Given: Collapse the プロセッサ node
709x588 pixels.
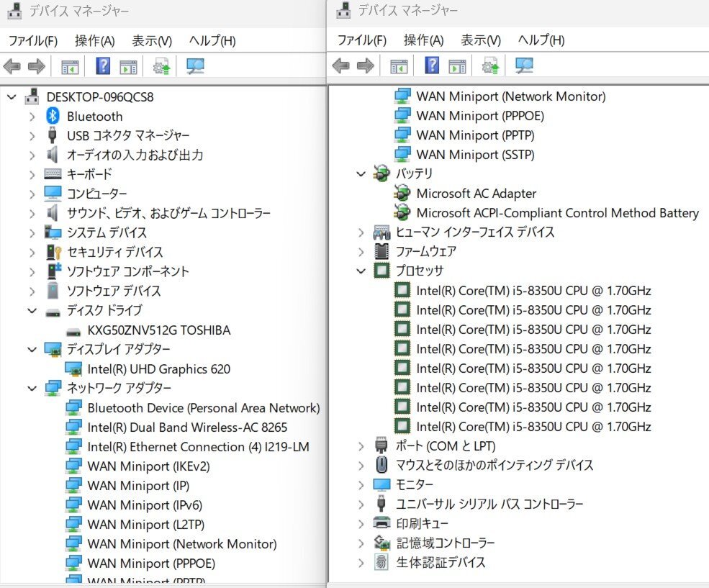Looking at the screenshot, I should (361, 271).
